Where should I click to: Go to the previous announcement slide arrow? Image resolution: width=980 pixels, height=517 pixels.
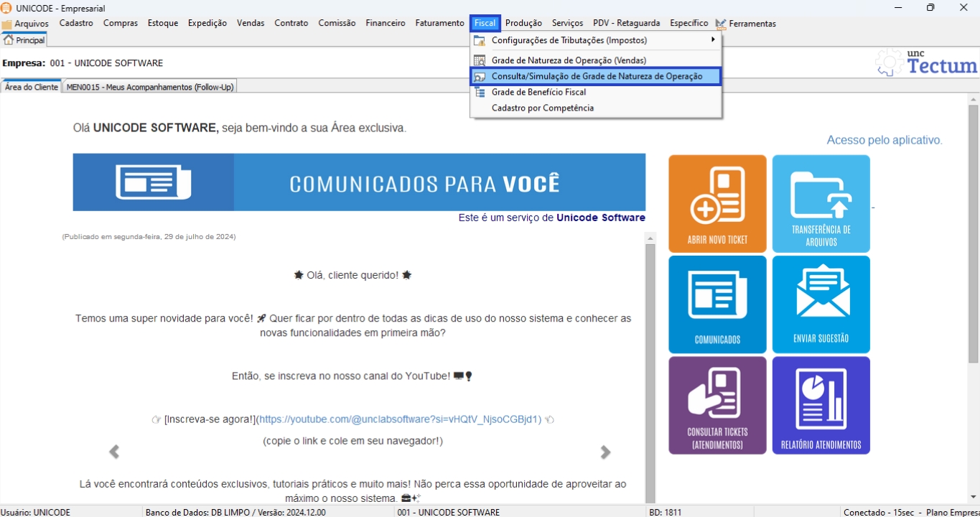click(x=113, y=452)
